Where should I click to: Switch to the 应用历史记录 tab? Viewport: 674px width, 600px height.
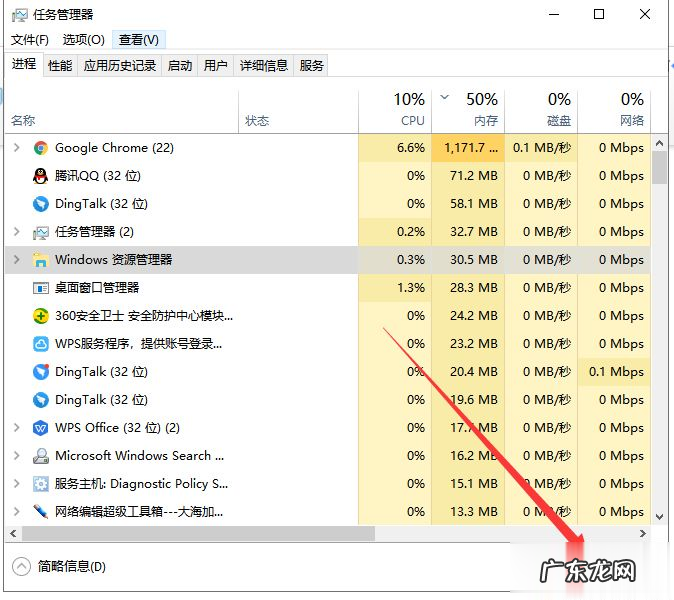coord(119,66)
